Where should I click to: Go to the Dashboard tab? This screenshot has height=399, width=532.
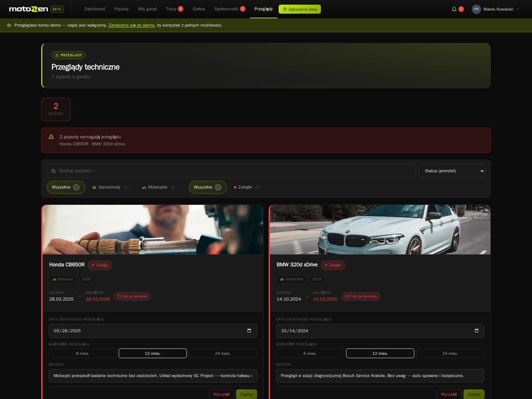coord(95,9)
